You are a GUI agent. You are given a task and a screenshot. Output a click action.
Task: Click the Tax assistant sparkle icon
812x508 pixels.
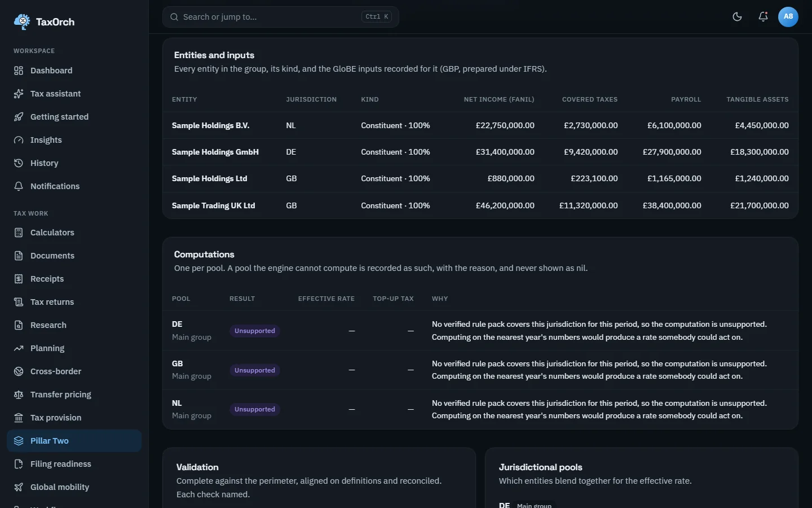pyautogui.click(x=19, y=94)
